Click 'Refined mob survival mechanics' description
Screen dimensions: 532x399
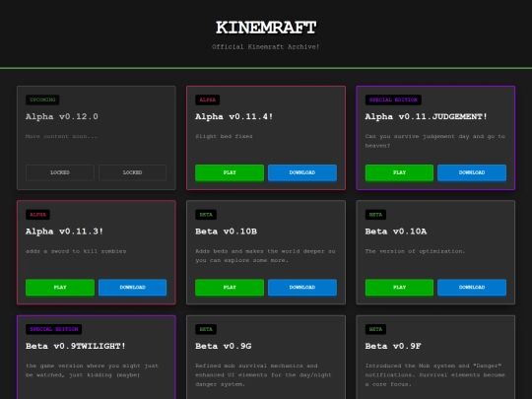[x=263, y=375]
